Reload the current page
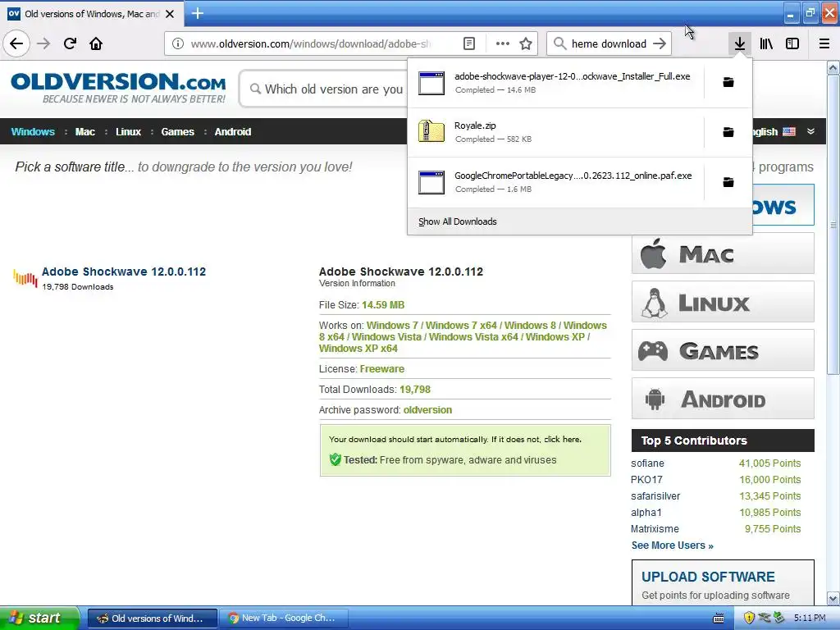This screenshot has width=840, height=630. click(71, 43)
